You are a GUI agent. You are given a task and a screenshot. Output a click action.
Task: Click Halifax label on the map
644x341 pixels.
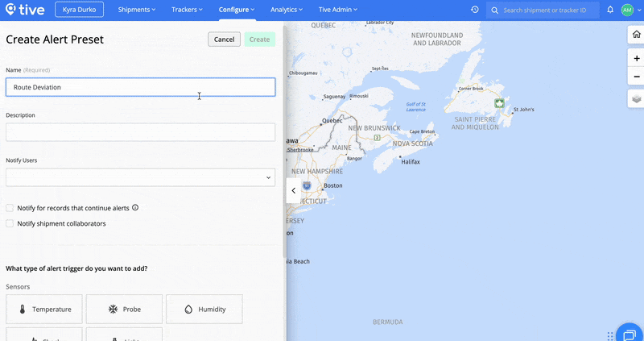tap(411, 162)
